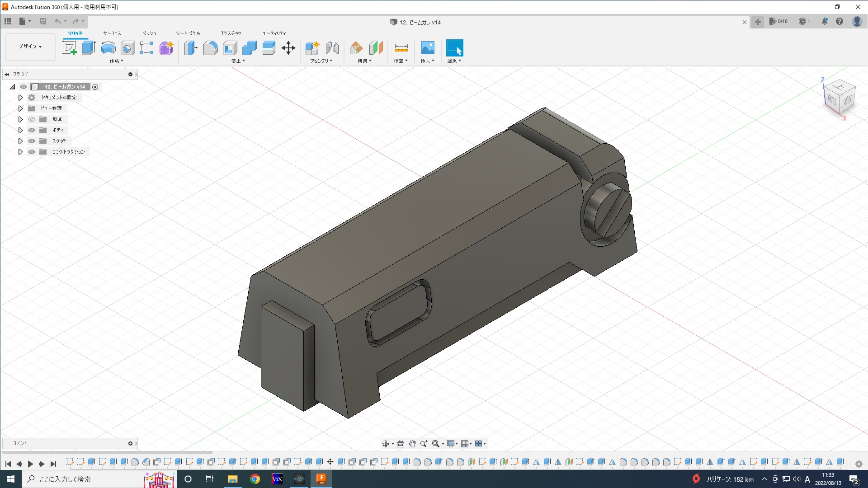Select the Create Sketch tool

click(69, 48)
